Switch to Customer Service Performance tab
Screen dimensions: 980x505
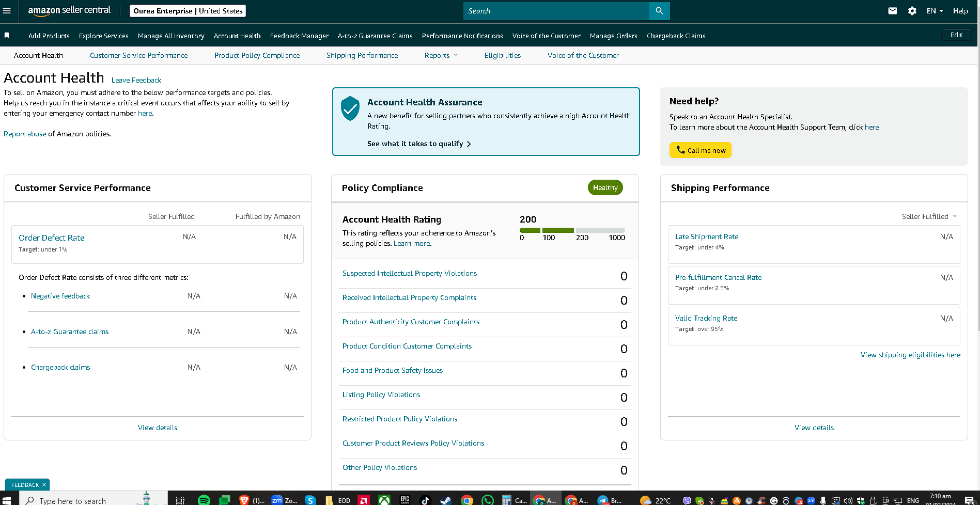click(x=138, y=55)
